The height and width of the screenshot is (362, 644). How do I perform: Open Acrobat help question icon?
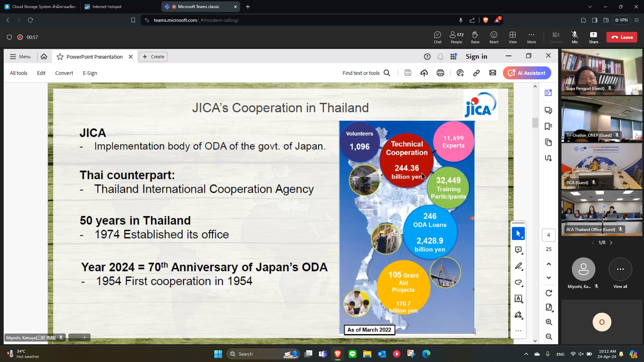(x=427, y=57)
